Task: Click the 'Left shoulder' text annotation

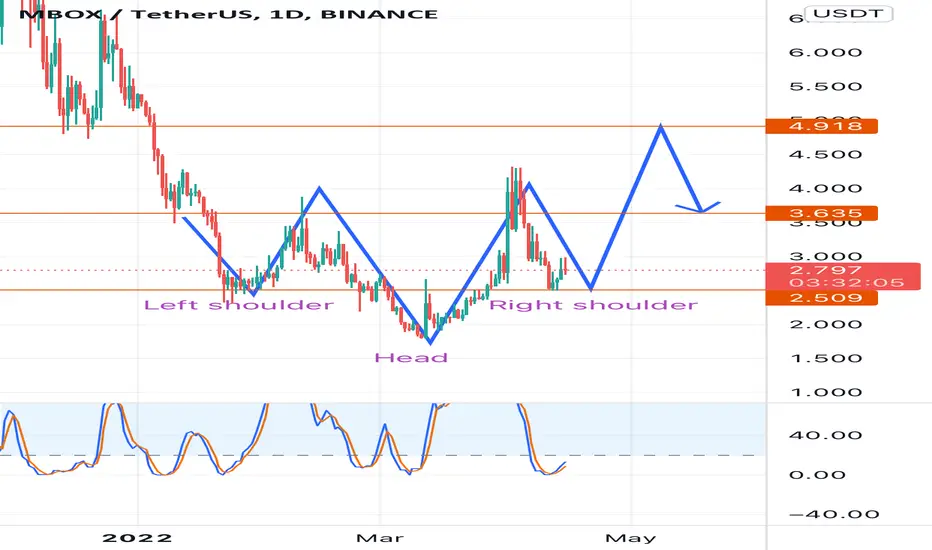Action: pyautogui.click(x=239, y=305)
